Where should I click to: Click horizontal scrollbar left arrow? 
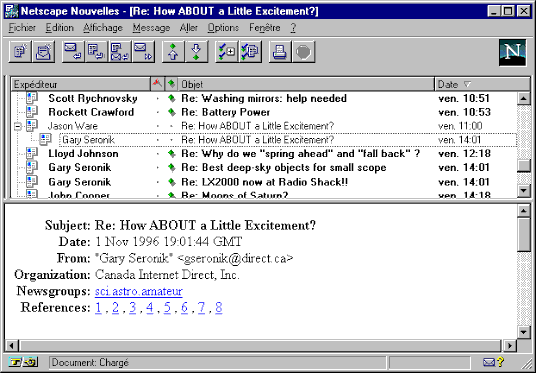coord(12,345)
